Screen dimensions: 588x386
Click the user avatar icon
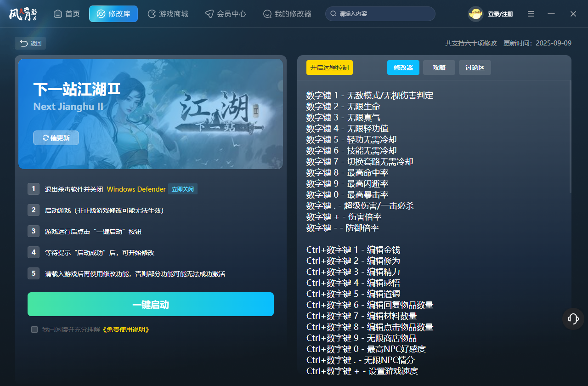475,14
